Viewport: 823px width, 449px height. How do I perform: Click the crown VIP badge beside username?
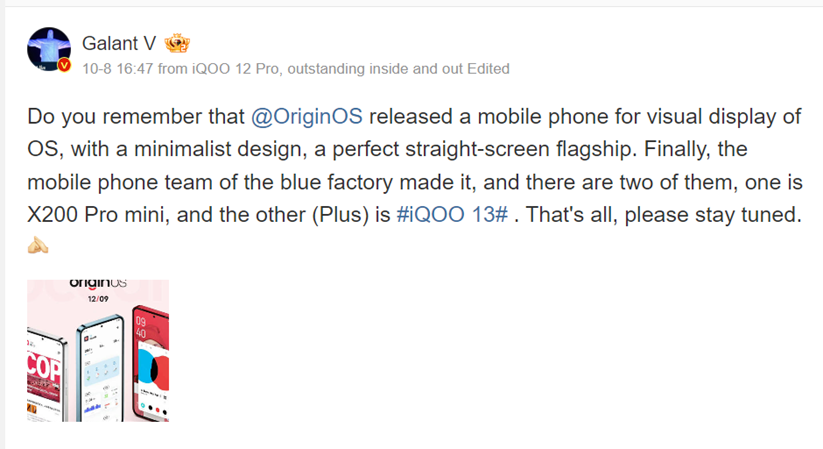(x=177, y=43)
